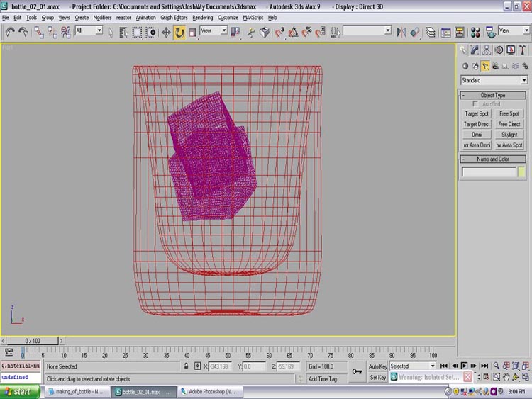The height and width of the screenshot is (399, 532).
Task: Open the Rendering menu
Action: click(x=202, y=17)
